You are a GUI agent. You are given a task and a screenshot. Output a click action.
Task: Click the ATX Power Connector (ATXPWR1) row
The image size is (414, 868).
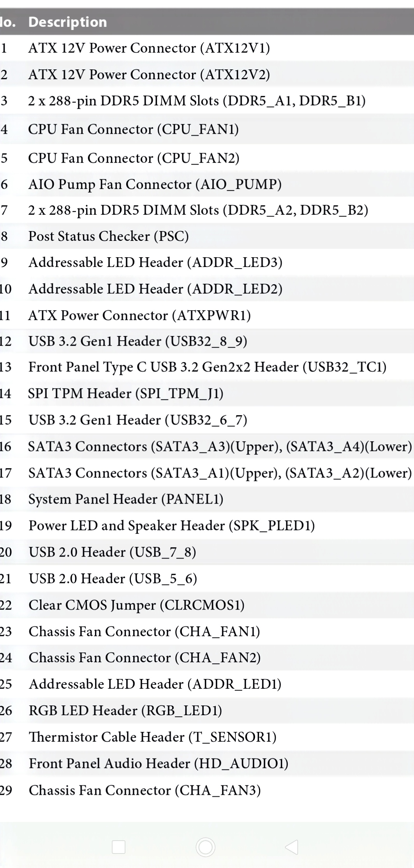[139, 315]
